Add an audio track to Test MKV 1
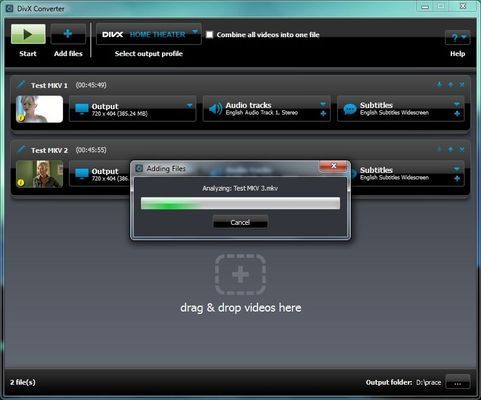 323,114
